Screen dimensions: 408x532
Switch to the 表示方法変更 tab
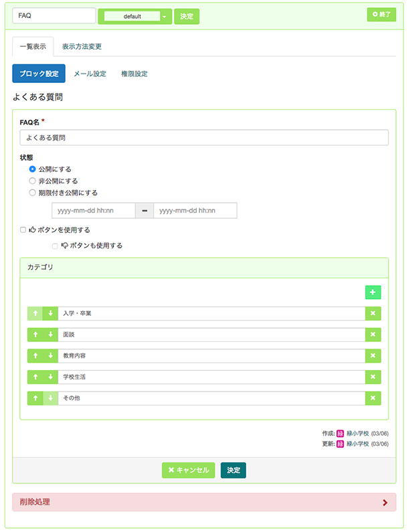pos(82,46)
